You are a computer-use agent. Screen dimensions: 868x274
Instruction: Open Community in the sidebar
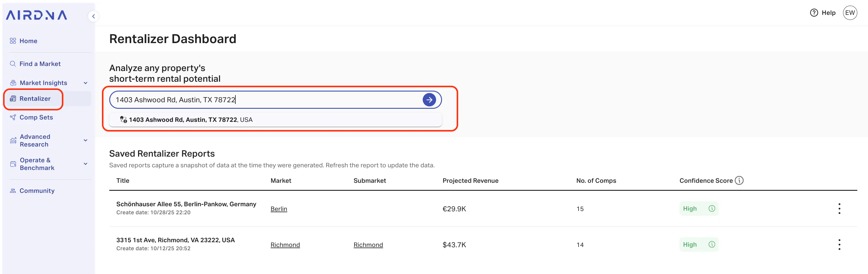click(37, 191)
